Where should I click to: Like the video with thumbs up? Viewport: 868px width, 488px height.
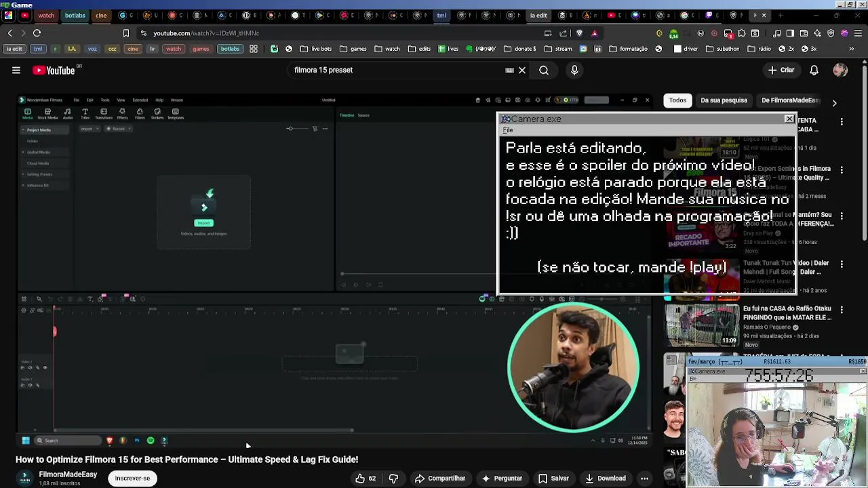tap(366, 479)
